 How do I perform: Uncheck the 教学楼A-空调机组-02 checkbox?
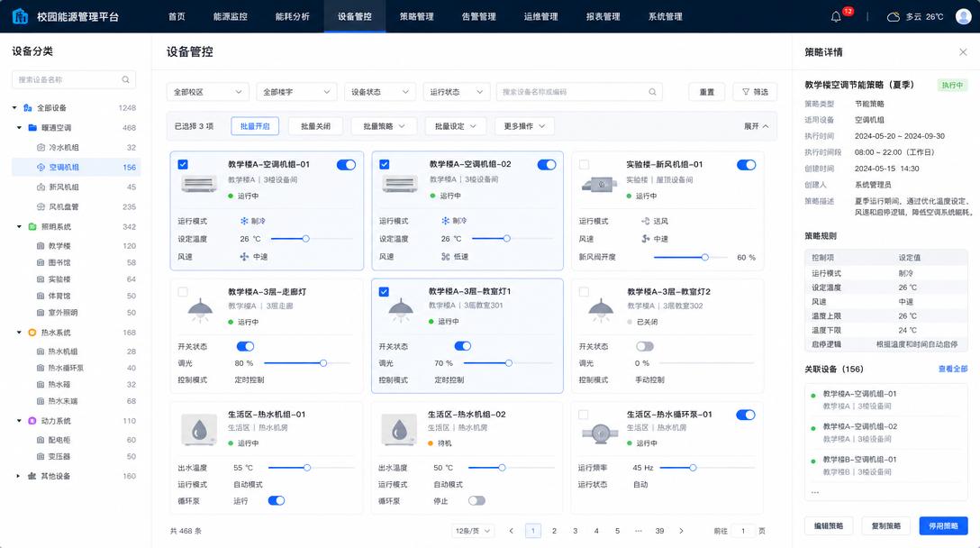pyautogui.click(x=385, y=165)
